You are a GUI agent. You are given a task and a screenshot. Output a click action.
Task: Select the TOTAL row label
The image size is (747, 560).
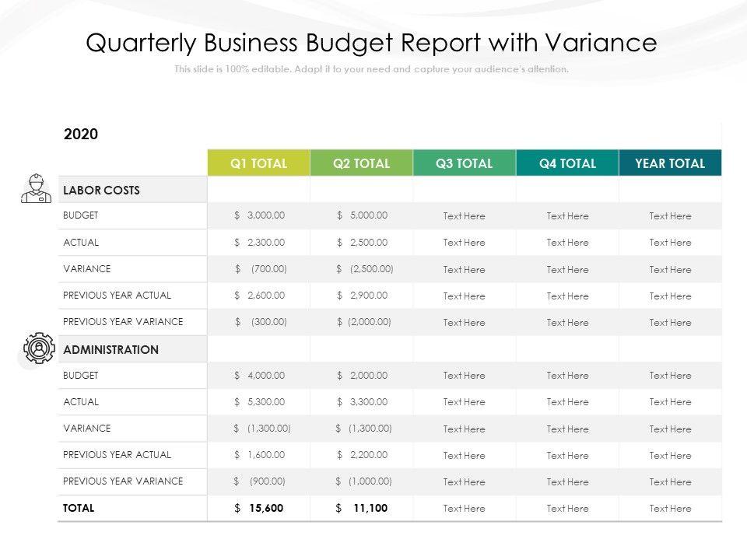coord(79,508)
